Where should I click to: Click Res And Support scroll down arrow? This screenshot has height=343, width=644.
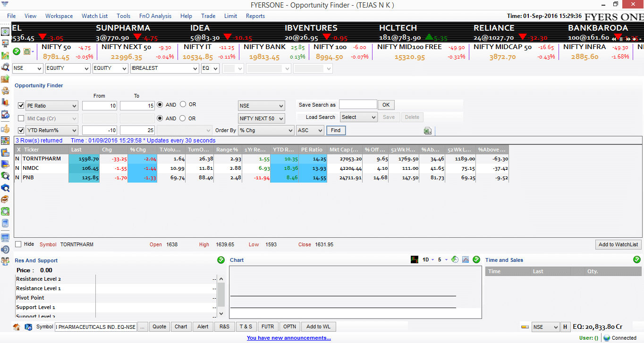(x=220, y=313)
